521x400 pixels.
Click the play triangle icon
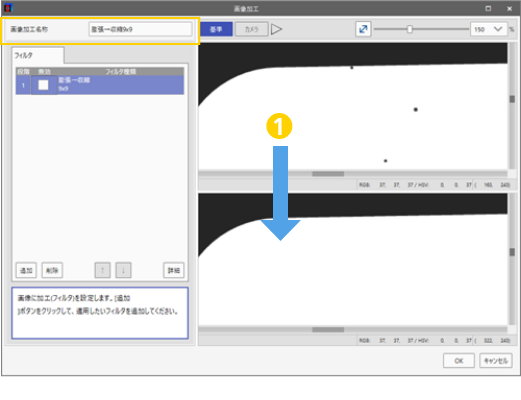tap(276, 29)
